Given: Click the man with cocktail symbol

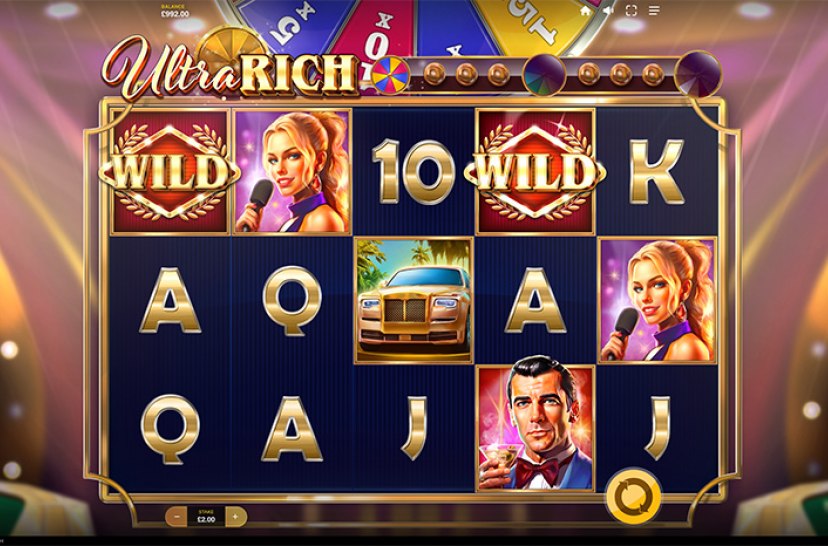Looking at the screenshot, I should tap(535, 428).
